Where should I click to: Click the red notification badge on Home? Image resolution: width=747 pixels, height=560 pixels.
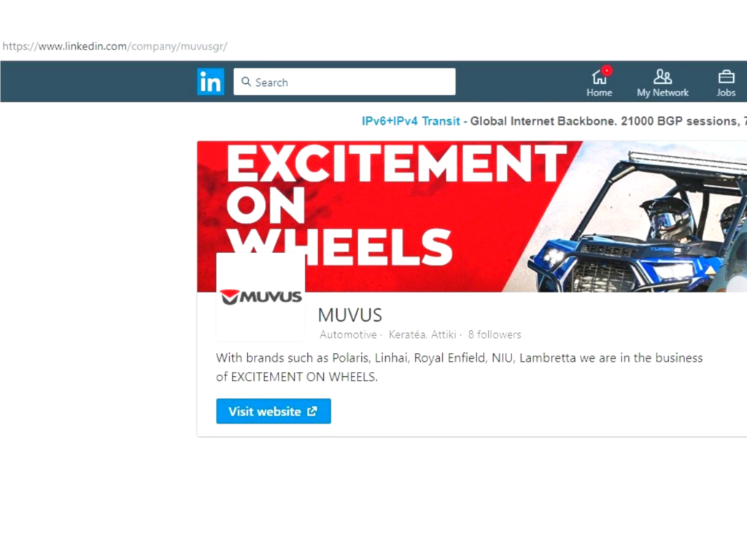pyautogui.click(x=606, y=71)
